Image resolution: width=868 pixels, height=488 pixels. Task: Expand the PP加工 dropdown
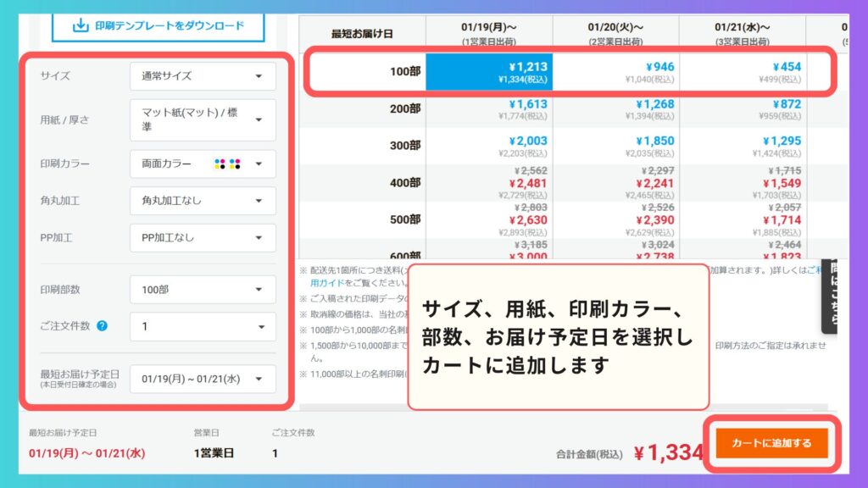tap(203, 238)
